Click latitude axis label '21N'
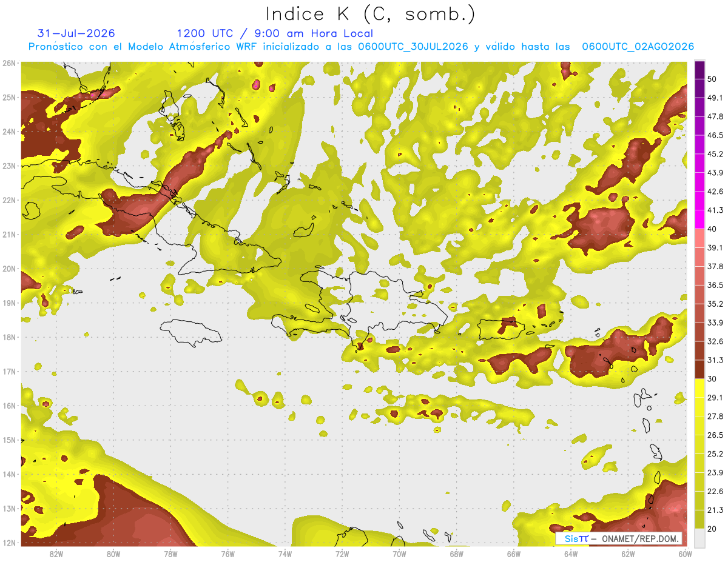The image size is (728, 562). [x=8, y=235]
